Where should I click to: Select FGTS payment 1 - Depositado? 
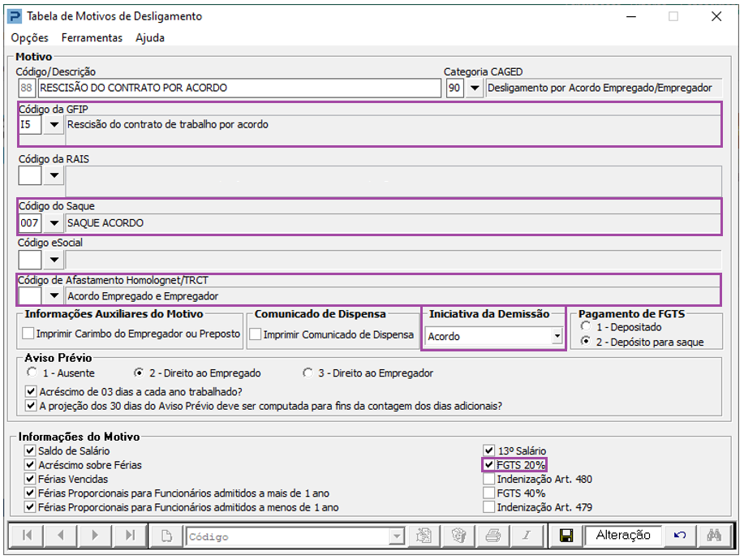coord(586,326)
